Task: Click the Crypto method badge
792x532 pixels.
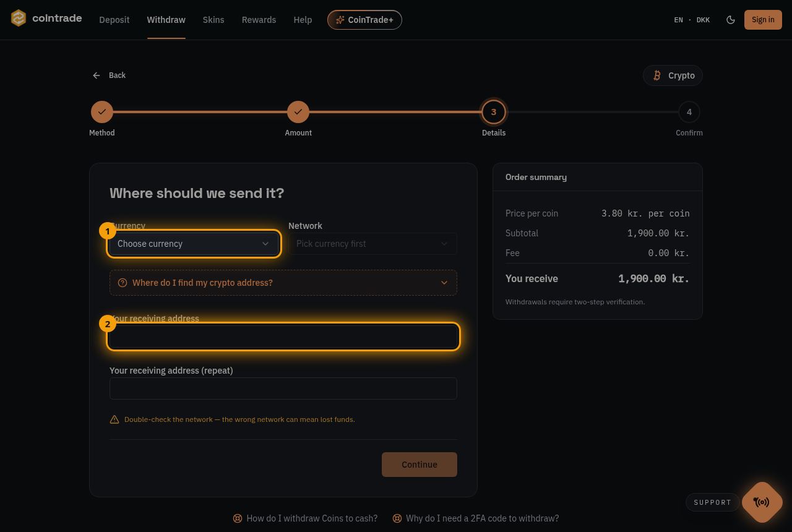Action: [x=673, y=75]
